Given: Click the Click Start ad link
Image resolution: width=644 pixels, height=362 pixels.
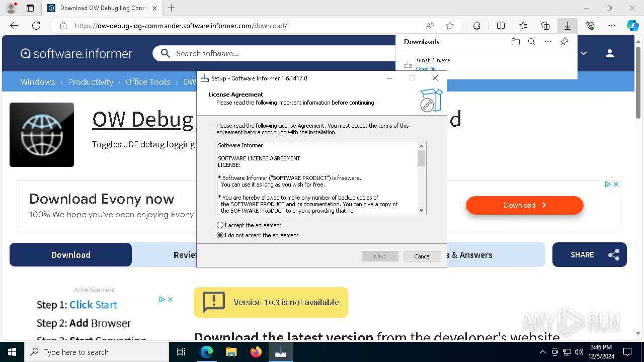Looking at the screenshot, I should [x=93, y=305].
